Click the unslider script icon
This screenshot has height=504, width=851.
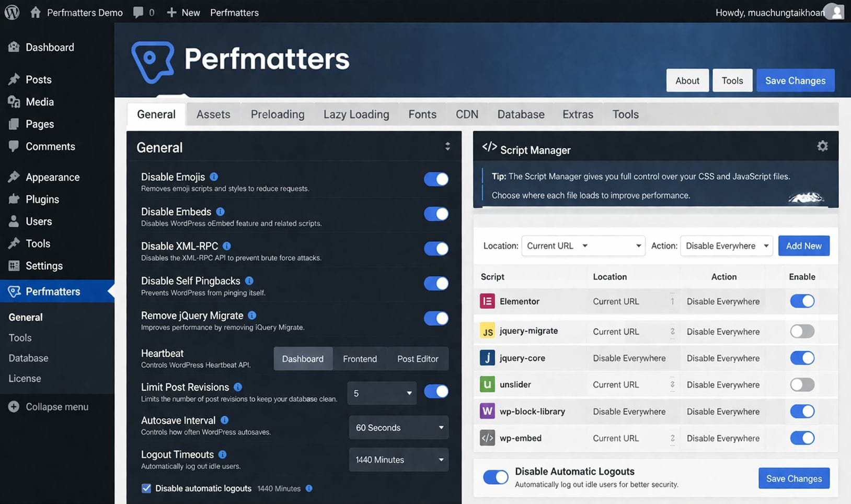pyautogui.click(x=487, y=384)
